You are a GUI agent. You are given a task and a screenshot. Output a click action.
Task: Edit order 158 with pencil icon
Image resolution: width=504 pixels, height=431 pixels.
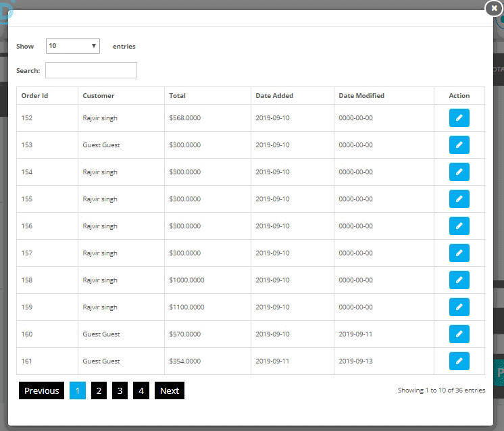459,280
